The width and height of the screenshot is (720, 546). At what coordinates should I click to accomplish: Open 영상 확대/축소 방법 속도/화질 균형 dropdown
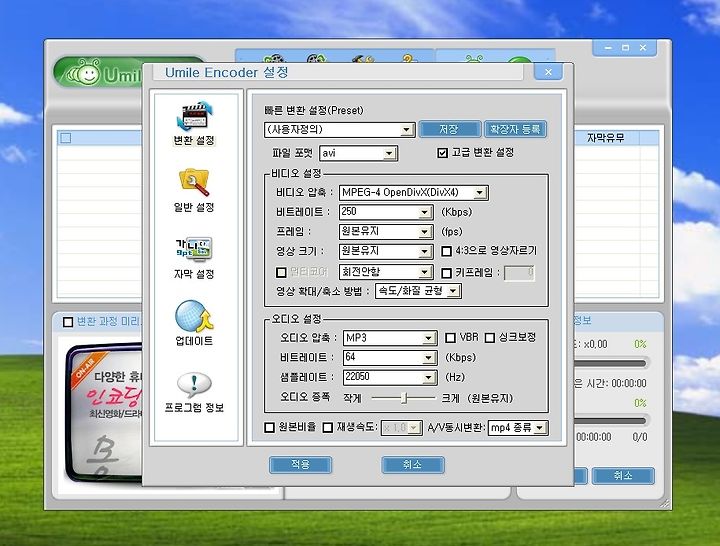pos(418,291)
